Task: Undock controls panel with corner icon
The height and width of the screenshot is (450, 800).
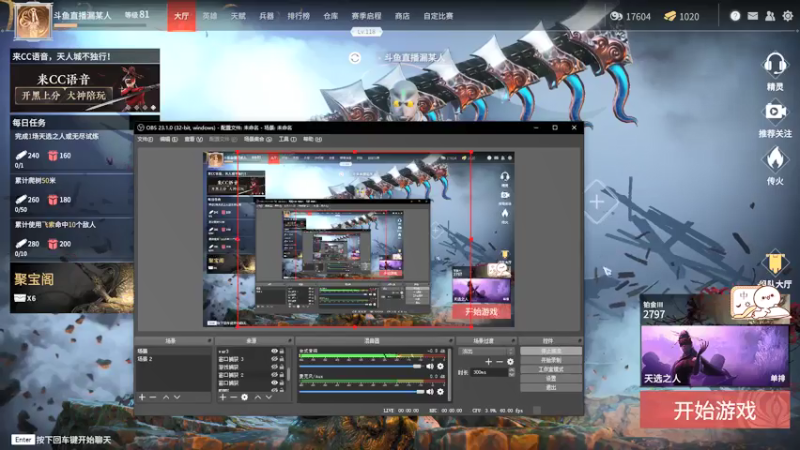Action: (x=579, y=340)
